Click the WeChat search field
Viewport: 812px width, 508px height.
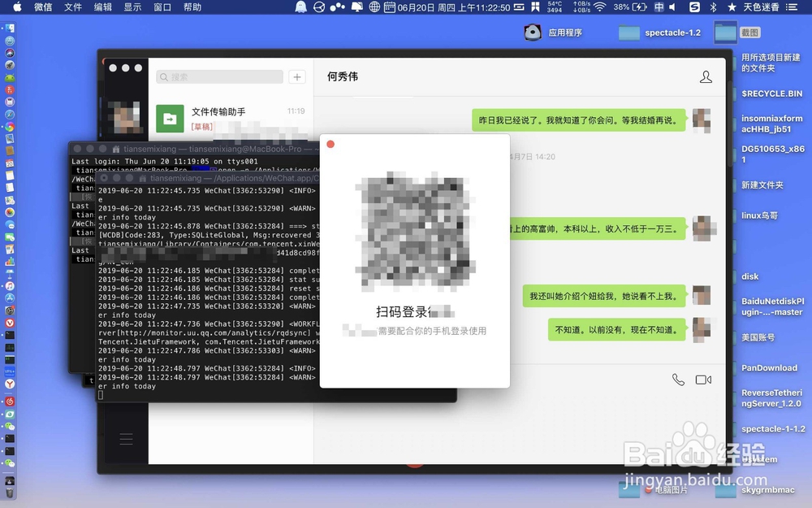point(219,76)
